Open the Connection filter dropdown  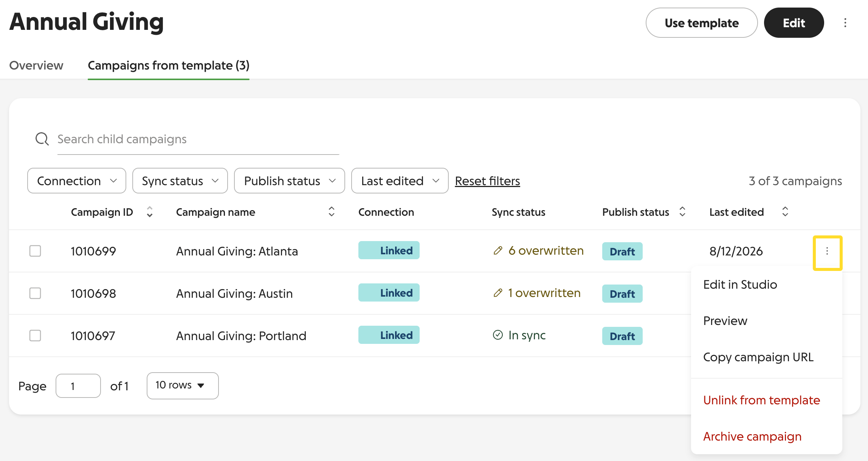pos(77,181)
